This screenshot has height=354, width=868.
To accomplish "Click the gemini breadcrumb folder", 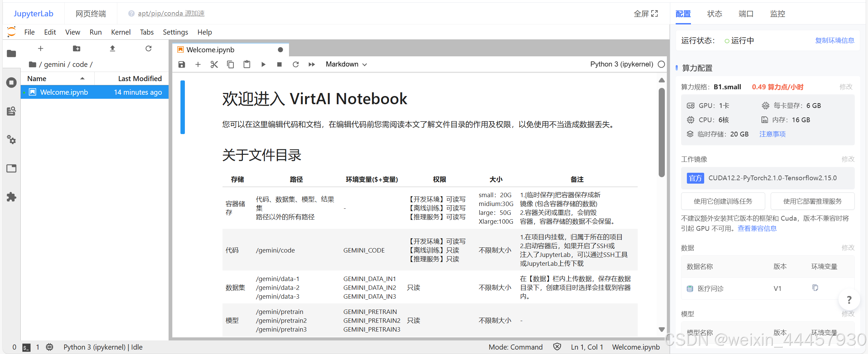I will point(54,64).
